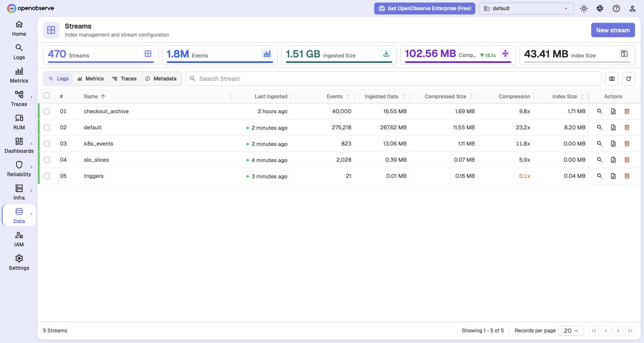
Task: Expand the Reliability sidebar submenu chevron
Action: click(x=31, y=167)
